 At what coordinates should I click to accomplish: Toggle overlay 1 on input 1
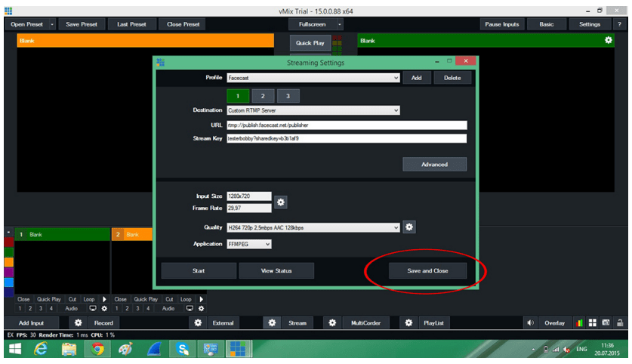(20, 308)
